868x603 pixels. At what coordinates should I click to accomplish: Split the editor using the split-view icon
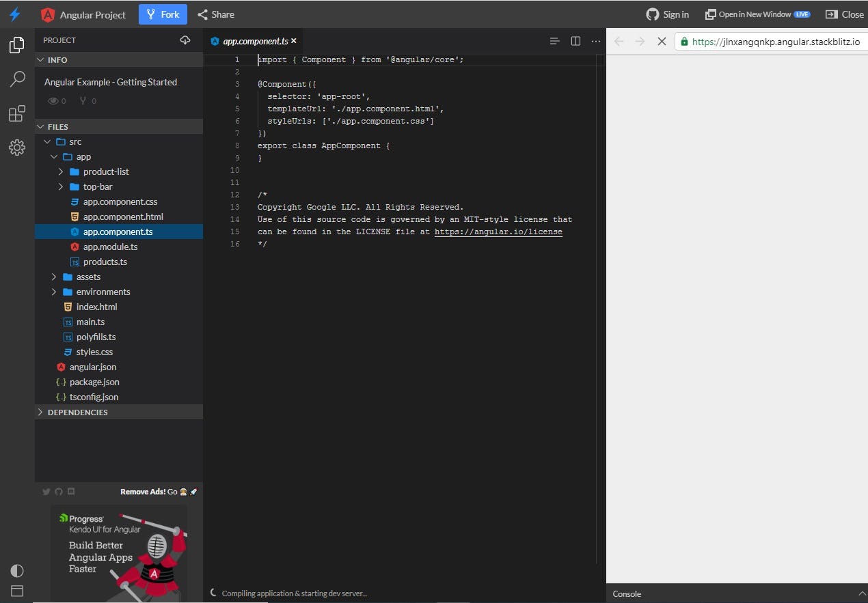click(575, 41)
